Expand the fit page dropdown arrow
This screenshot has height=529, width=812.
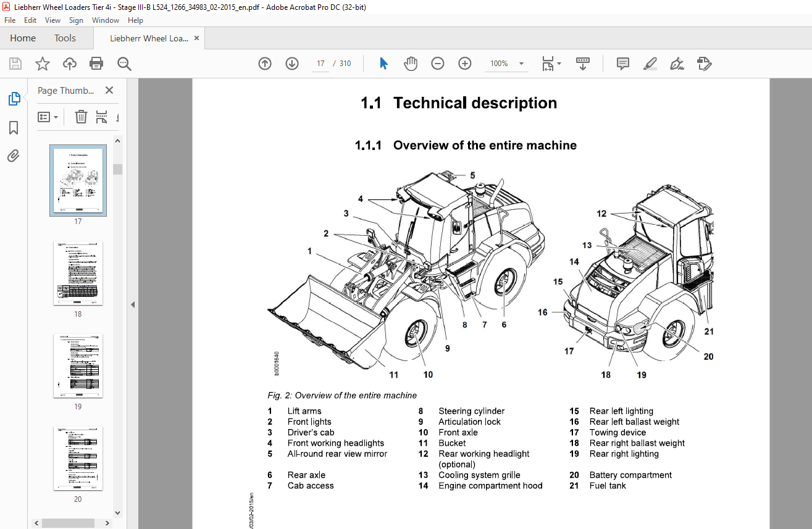[x=559, y=64]
